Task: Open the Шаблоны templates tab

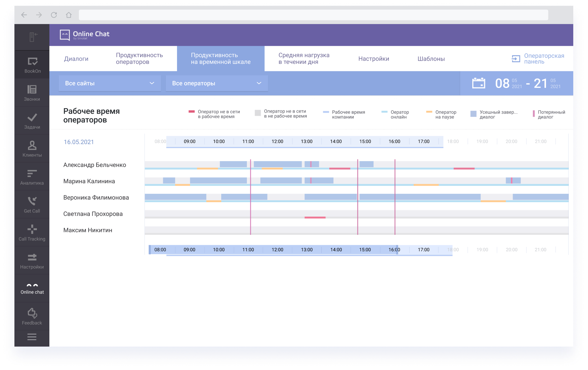Action: (x=431, y=59)
